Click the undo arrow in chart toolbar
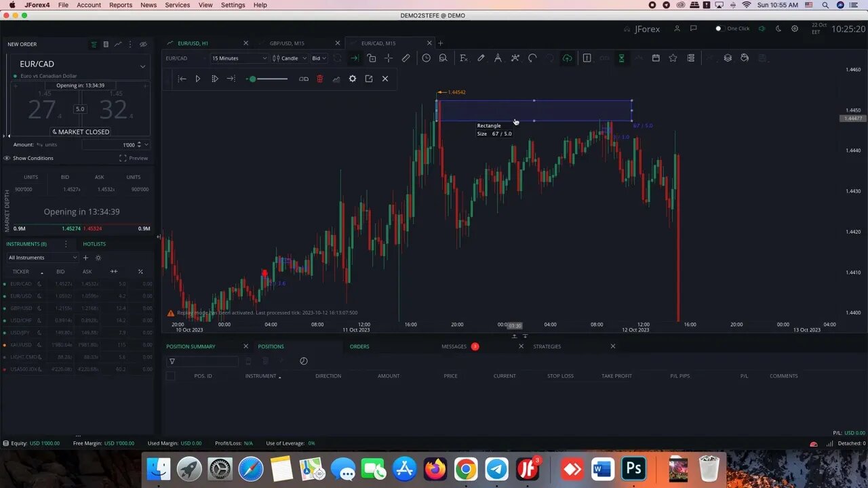This screenshot has height=488, width=868. click(x=532, y=58)
